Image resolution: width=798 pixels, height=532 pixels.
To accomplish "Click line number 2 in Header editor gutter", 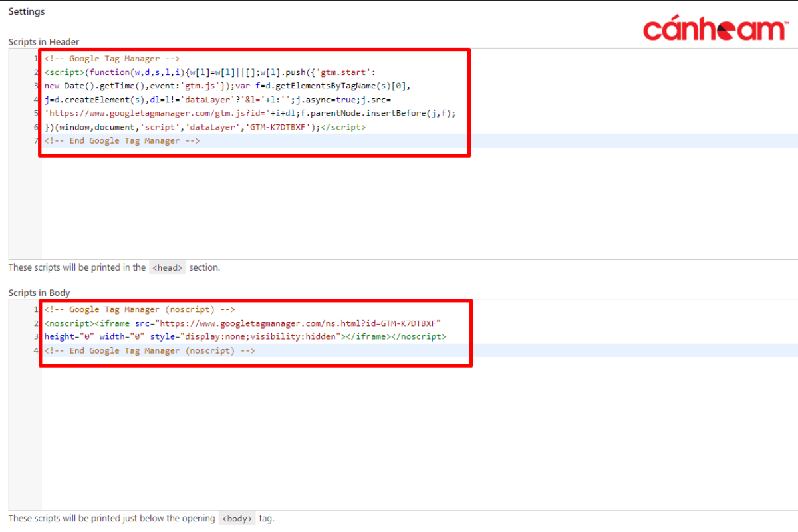I will tap(36, 72).
